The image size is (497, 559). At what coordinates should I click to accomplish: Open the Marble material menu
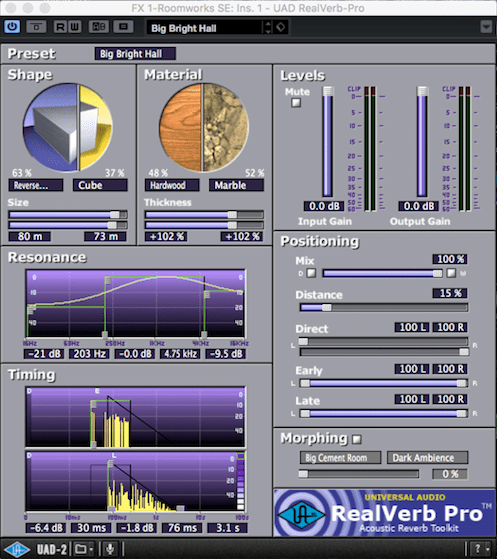click(x=236, y=185)
